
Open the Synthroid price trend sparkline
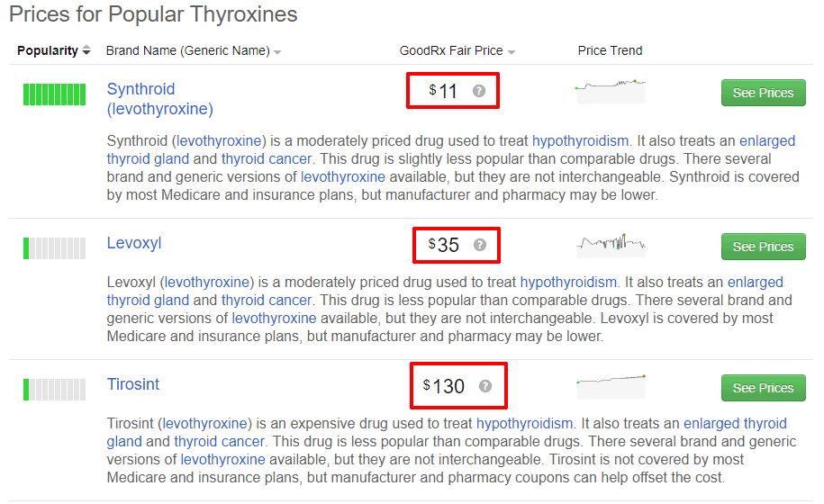(610, 91)
